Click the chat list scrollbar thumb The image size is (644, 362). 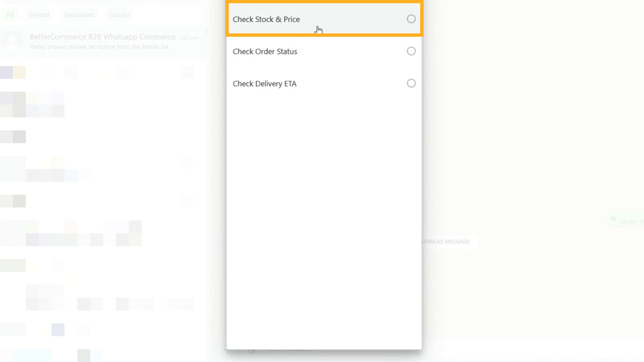coord(207,32)
